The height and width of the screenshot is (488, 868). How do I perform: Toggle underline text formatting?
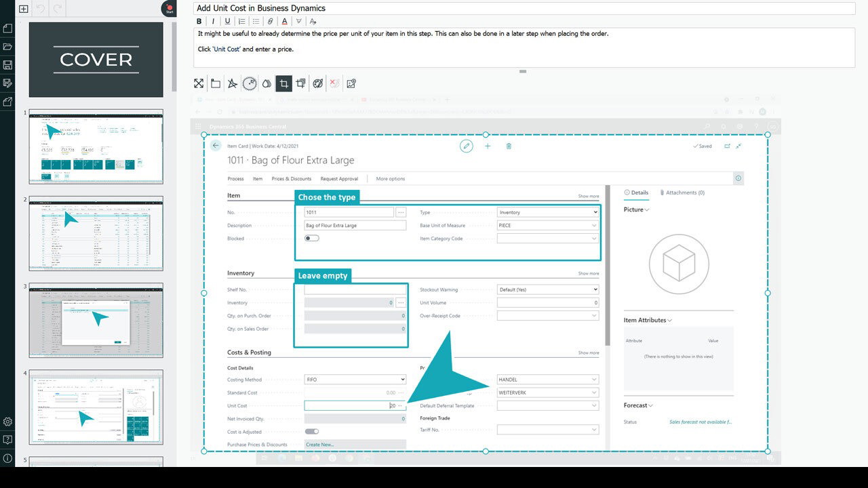[227, 22]
